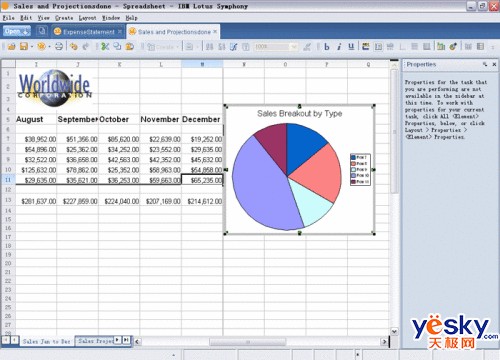Select the December column header cell
This screenshot has width=500, height=360.
pyautogui.click(x=202, y=119)
